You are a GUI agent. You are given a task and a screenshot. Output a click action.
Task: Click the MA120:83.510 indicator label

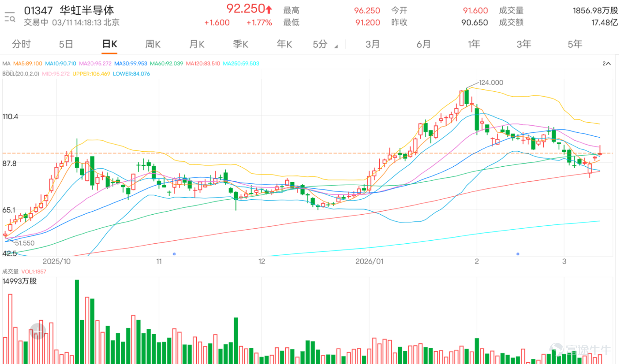(x=203, y=63)
